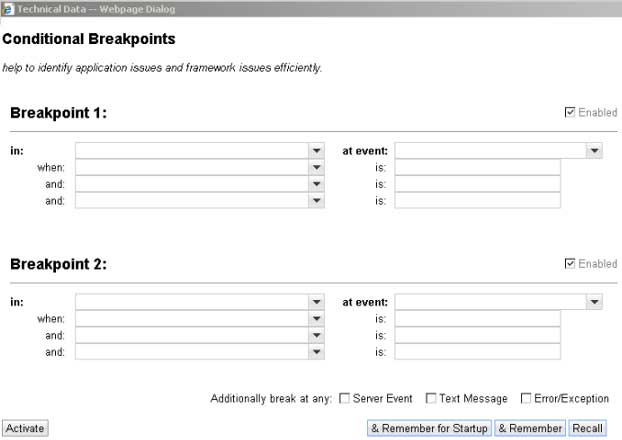Focus first 'is' field of Breakpoint 1

[477, 167]
